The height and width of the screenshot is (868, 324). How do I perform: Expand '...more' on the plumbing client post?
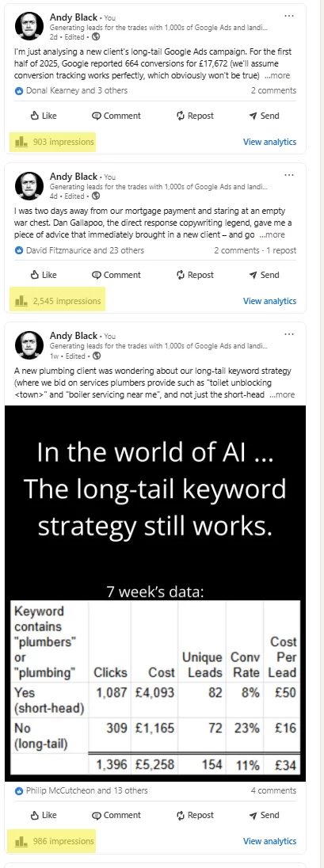click(282, 394)
